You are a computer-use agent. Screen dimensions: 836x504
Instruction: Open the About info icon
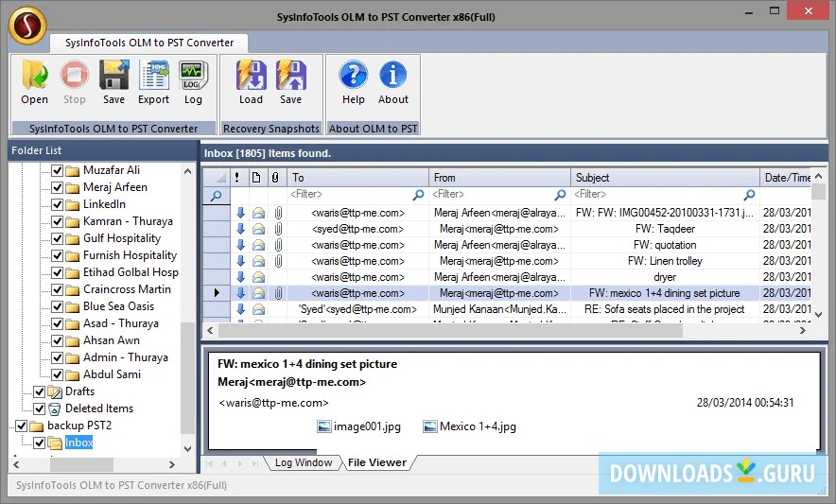(x=393, y=76)
